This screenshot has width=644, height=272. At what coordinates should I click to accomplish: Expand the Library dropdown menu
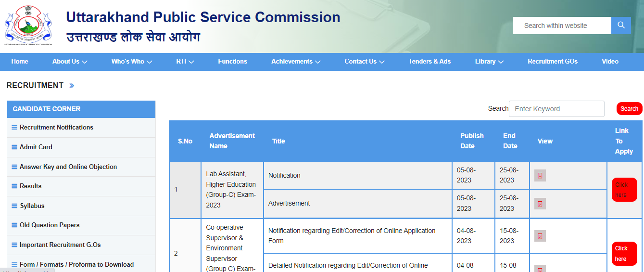pos(489,62)
